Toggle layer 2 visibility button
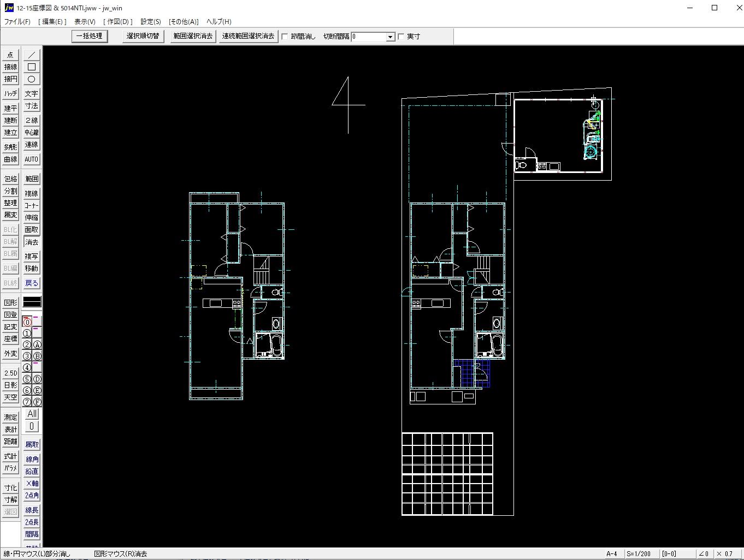The image size is (744, 560). coord(27,345)
